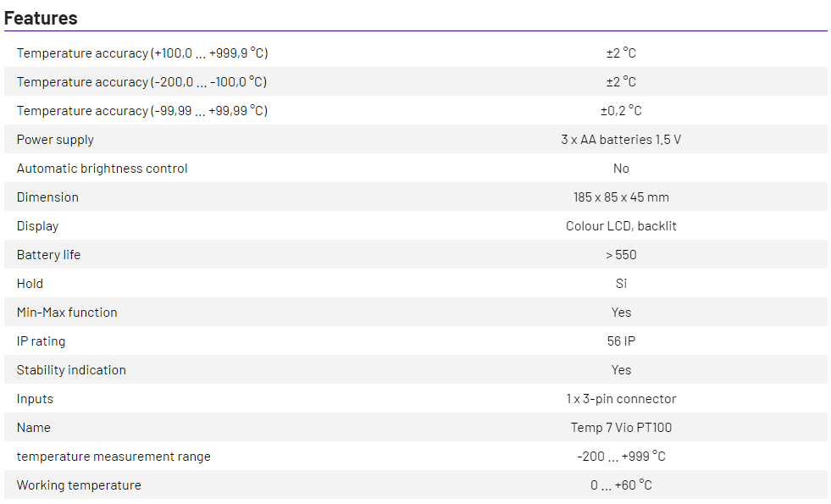831x504 pixels.
Task: Click the Working temperature label
Action: point(79,485)
